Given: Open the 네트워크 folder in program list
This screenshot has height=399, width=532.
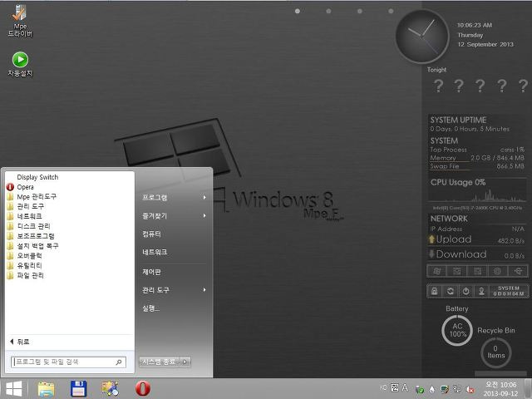Looking at the screenshot, I should [24, 216].
